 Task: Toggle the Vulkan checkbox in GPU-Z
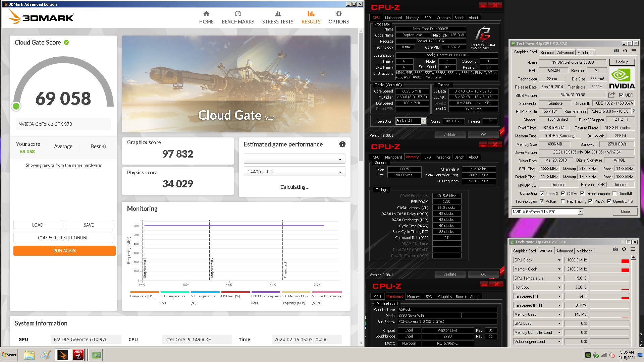pos(542,201)
